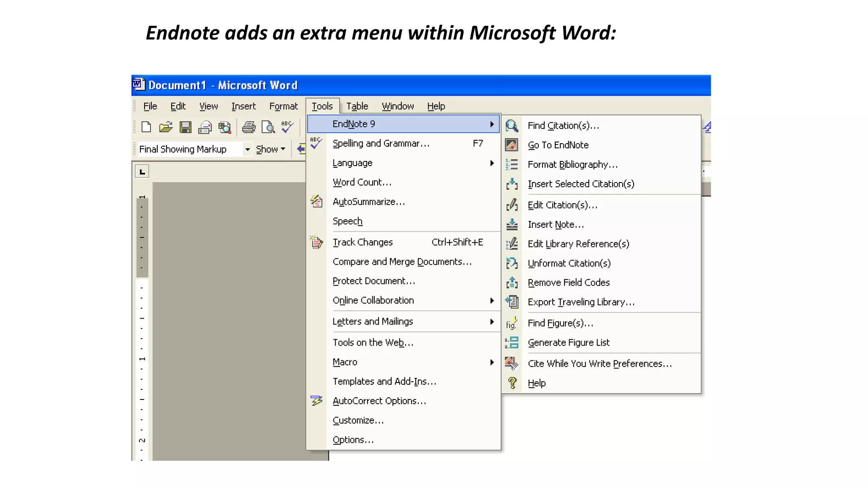Viewport: 868px width, 488px height.
Task: Click the AutoSummarize icon in Tools menu
Action: click(x=317, y=202)
